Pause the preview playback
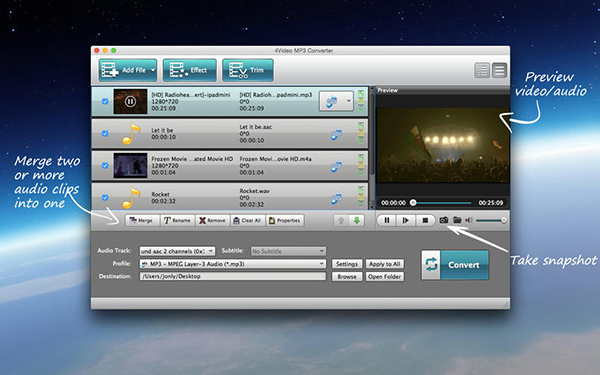Viewport: 600px width, 375px height. [387, 220]
